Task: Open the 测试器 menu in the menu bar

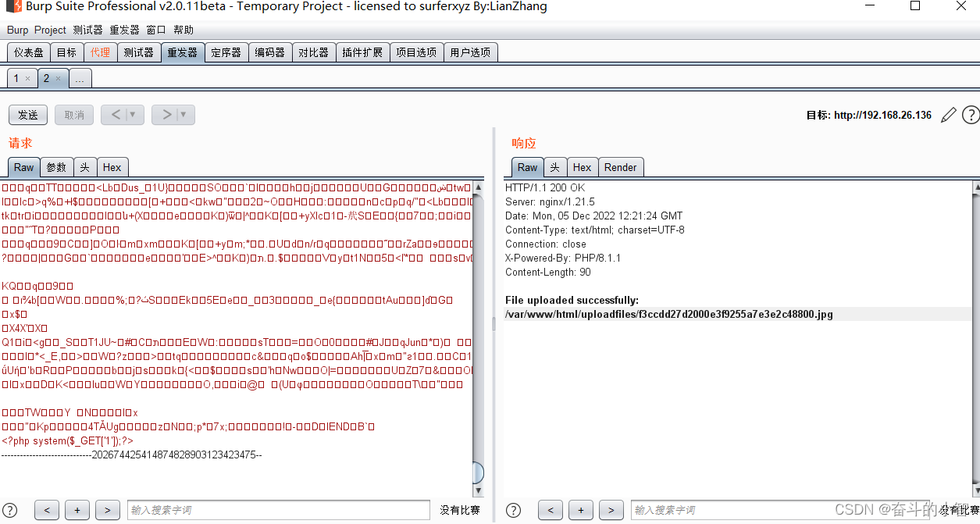Action: tap(87, 30)
